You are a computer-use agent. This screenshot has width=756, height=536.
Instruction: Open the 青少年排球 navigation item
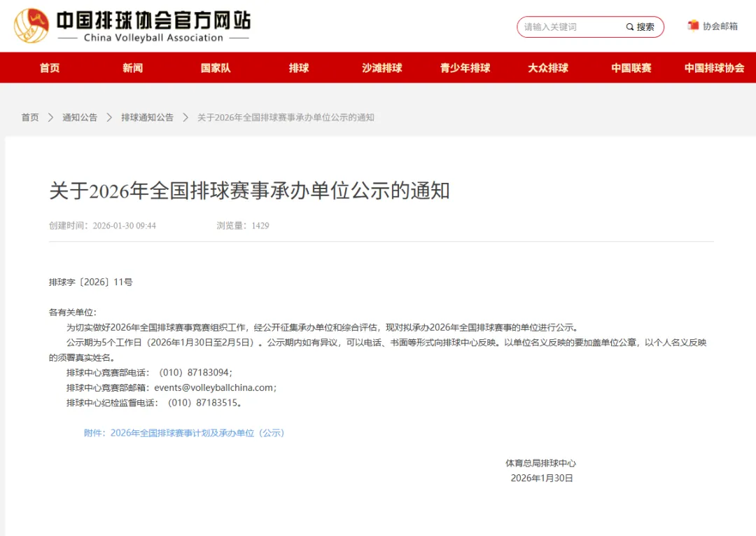tap(465, 68)
